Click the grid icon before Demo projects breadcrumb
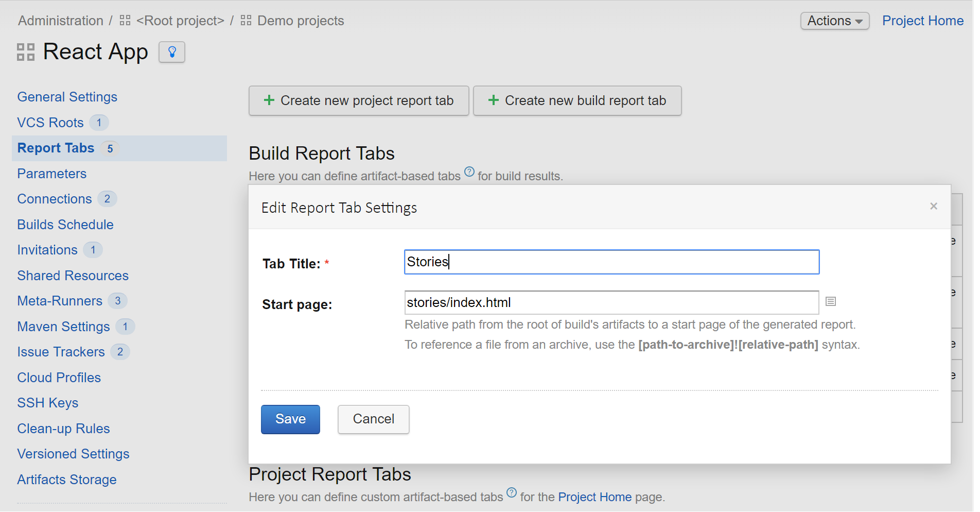The image size is (980, 512). pyautogui.click(x=246, y=21)
